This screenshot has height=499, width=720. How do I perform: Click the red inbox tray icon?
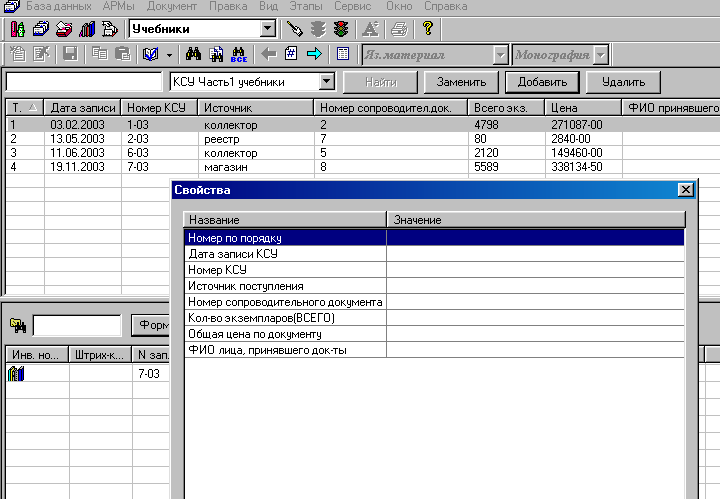(64, 29)
